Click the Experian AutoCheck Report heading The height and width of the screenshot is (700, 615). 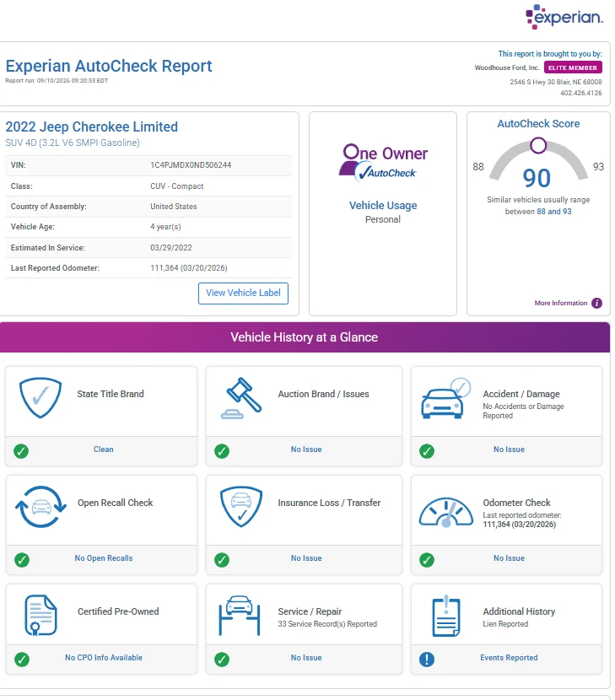109,66
